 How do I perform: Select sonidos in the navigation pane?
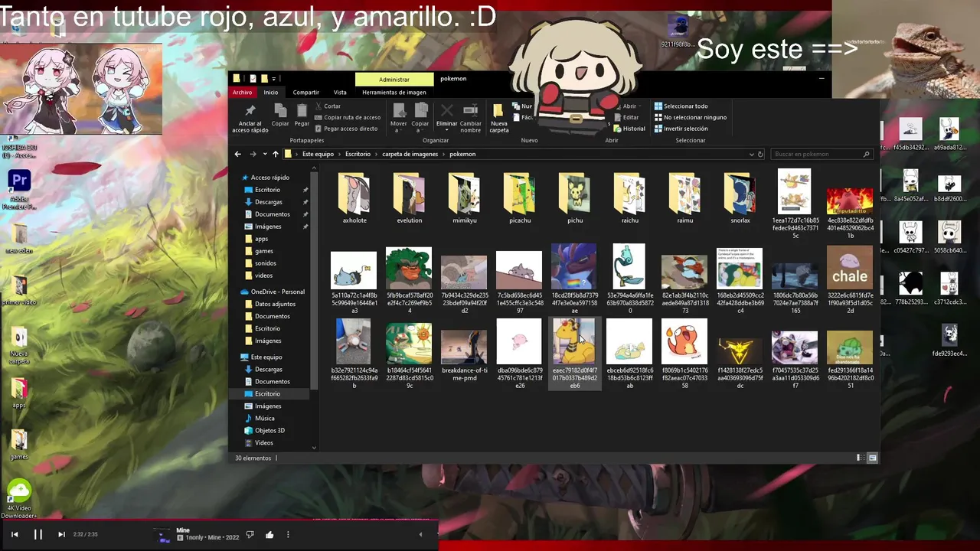pos(265,263)
